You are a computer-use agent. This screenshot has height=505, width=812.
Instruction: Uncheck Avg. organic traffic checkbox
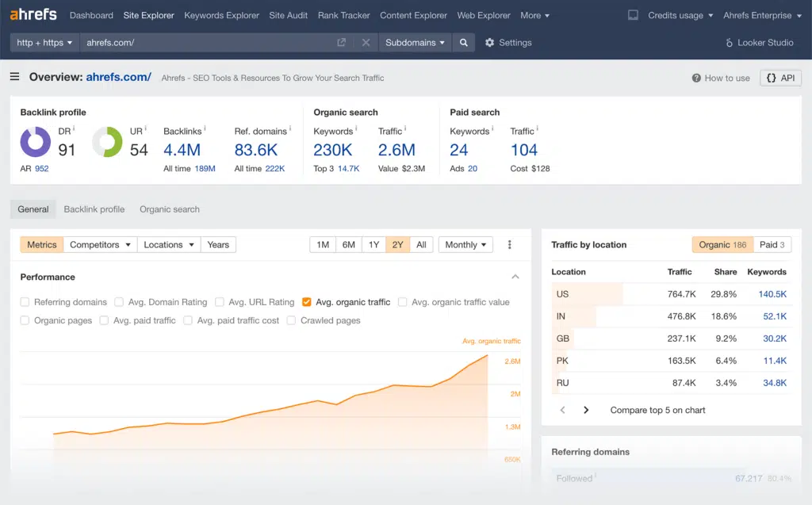click(307, 302)
